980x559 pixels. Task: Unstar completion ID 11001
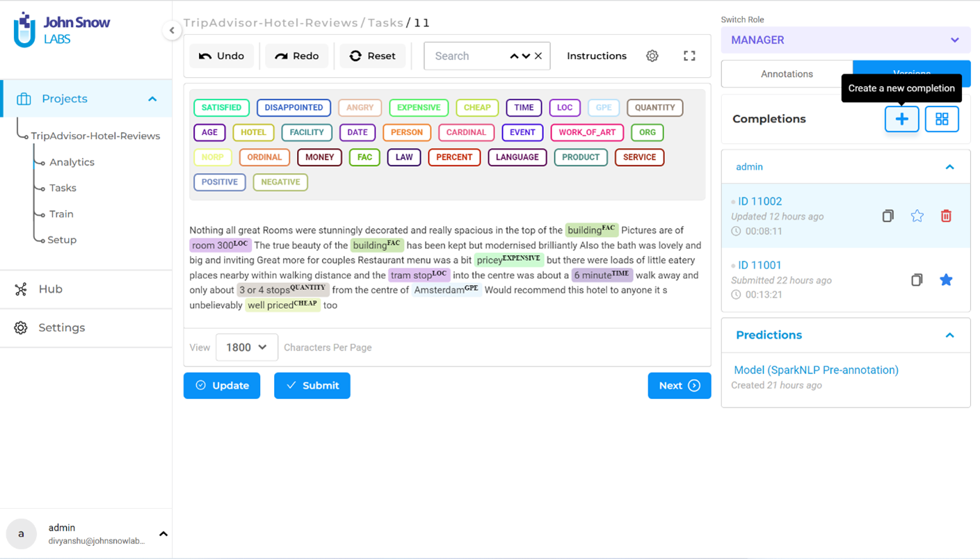(946, 279)
